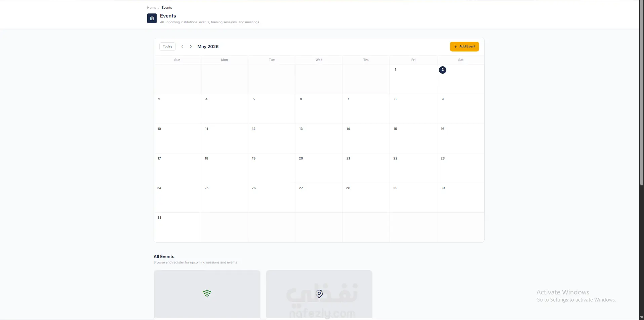
Task: Click the Add Event button
Action: 465,46
